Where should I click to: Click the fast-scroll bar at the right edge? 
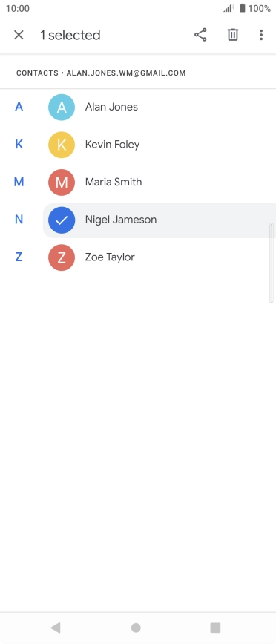[x=271, y=263]
